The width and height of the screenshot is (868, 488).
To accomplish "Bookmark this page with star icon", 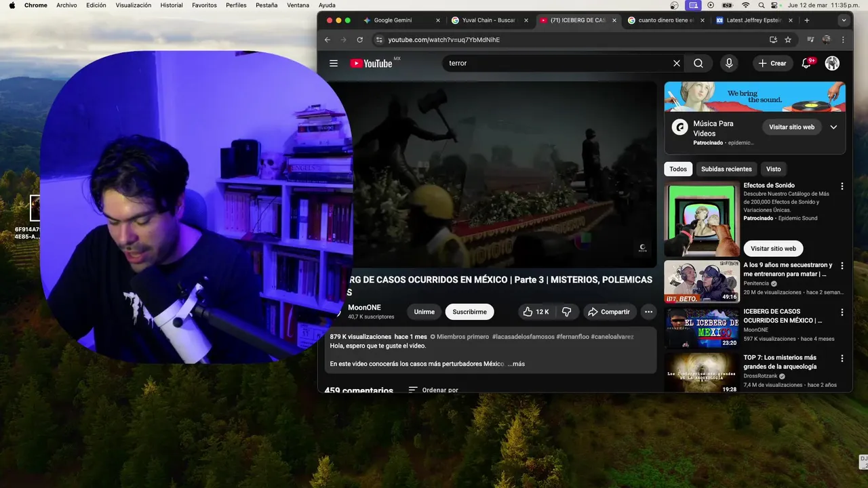I will [x=788, y=40].
